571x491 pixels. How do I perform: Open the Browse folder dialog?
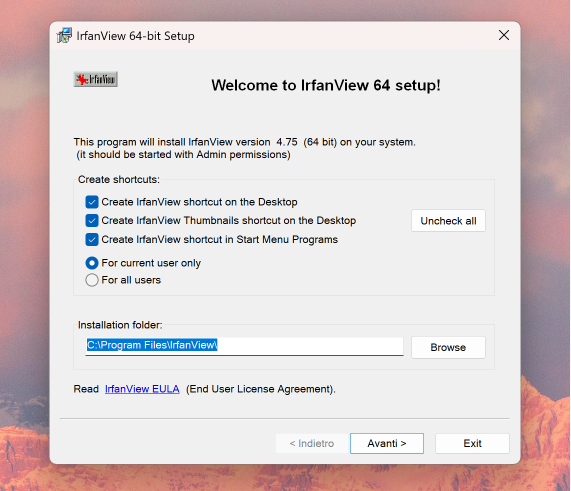[448, 347]
